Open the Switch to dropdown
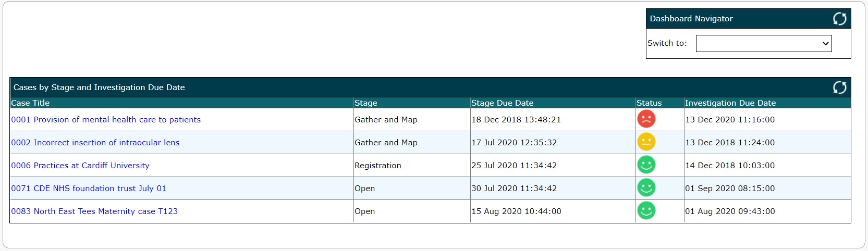The height and width of the screenshot is (251, 868). 764,43
